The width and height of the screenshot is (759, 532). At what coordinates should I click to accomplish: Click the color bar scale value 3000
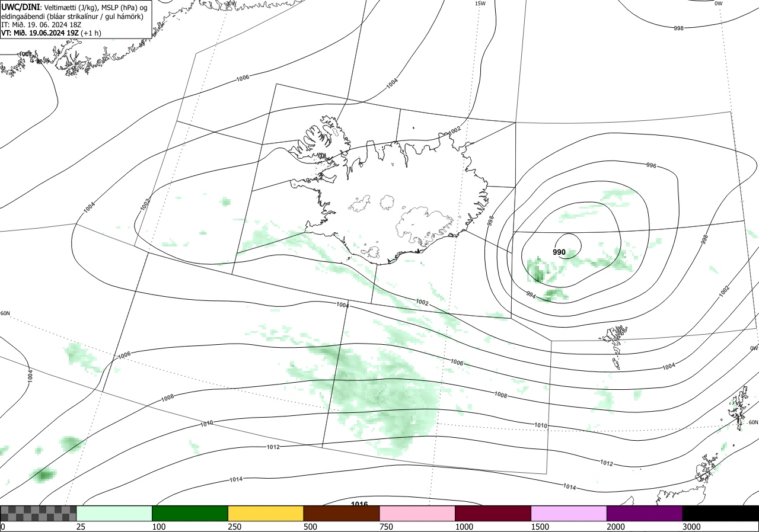[x=692, y=527]
